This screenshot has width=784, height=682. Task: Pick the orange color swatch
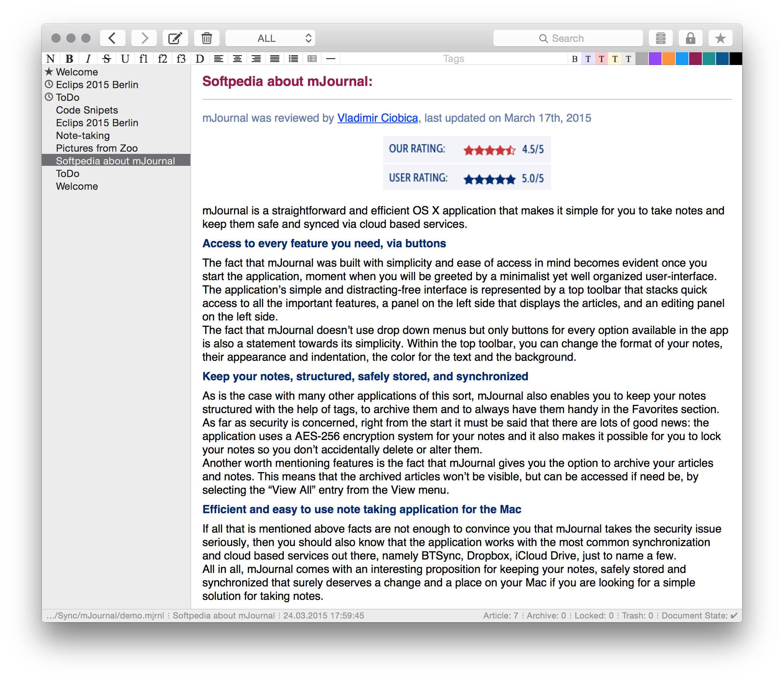click(x=668, y=59)
